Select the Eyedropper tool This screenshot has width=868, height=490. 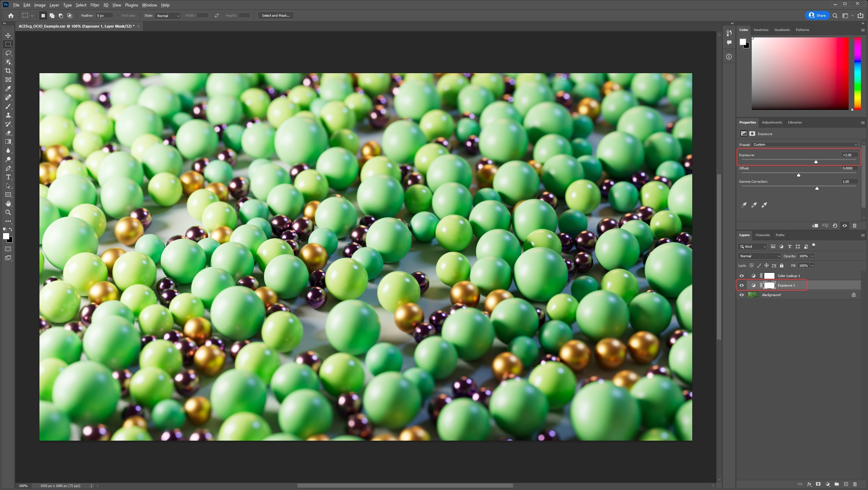[x=8, y=88]
